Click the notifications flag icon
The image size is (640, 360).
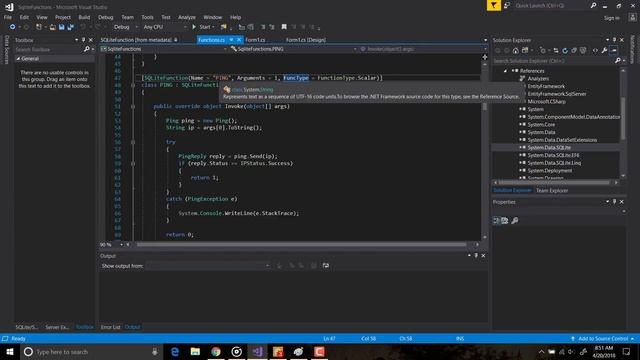click(x=493, y=5)
